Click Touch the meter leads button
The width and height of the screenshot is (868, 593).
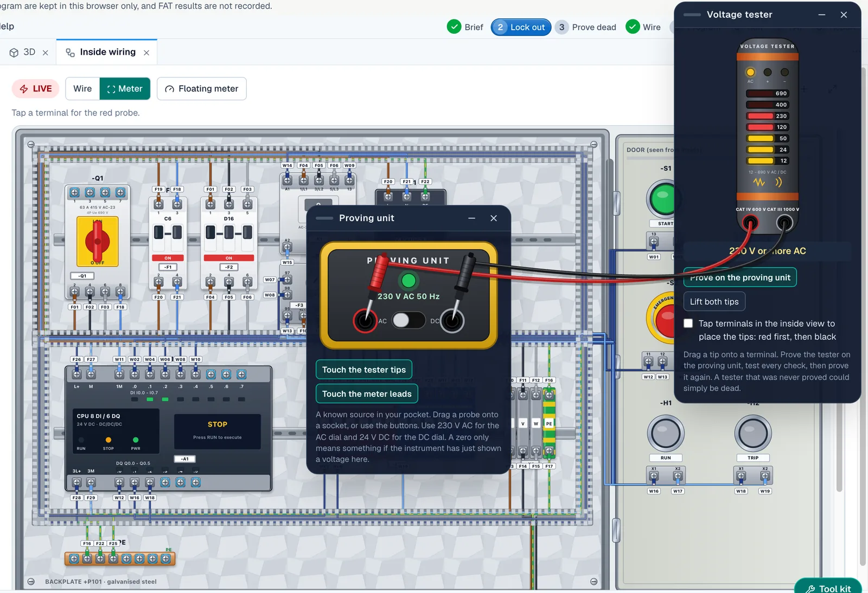(367, 394)
